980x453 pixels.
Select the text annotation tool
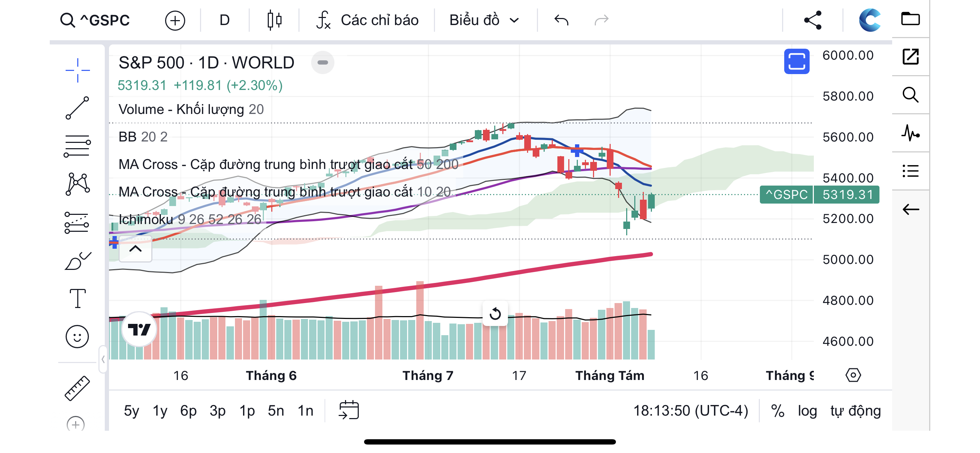click(78, 298)
